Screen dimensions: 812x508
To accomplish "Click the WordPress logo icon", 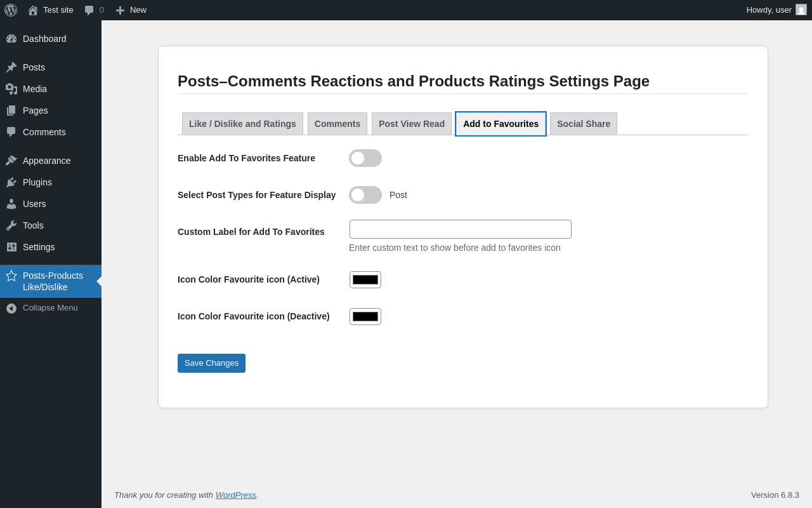I will tap(11, 10).
